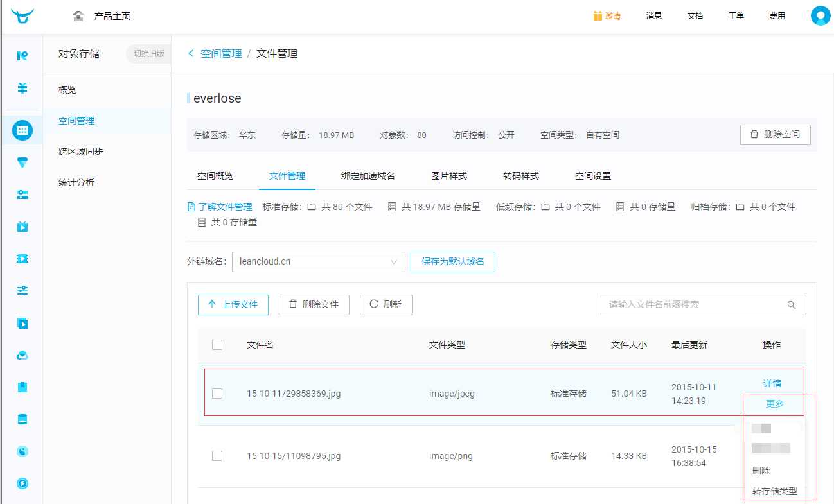Click file name 15-10-11/29858369.jpg

tap(294, 394)
